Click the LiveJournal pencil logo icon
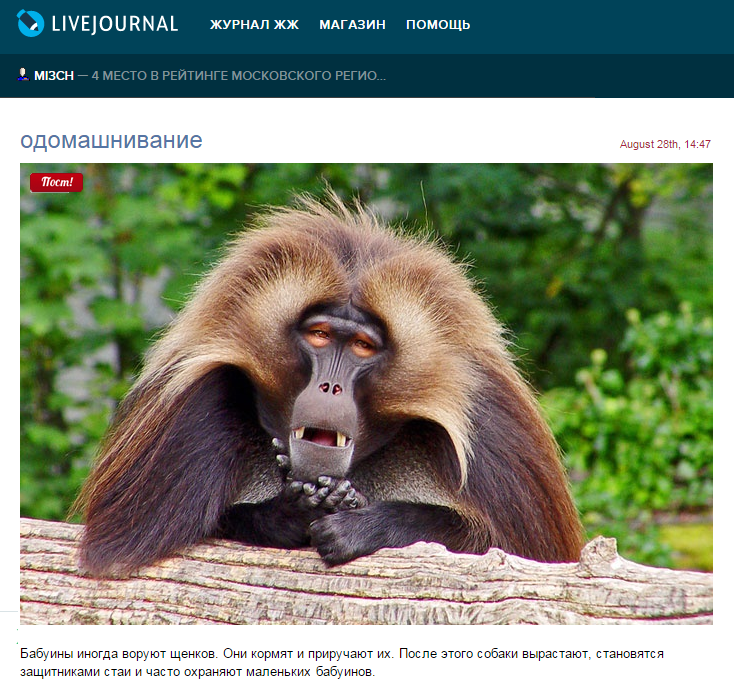The height and width of the screenshot is (684, 734). (x=30, y=23)
